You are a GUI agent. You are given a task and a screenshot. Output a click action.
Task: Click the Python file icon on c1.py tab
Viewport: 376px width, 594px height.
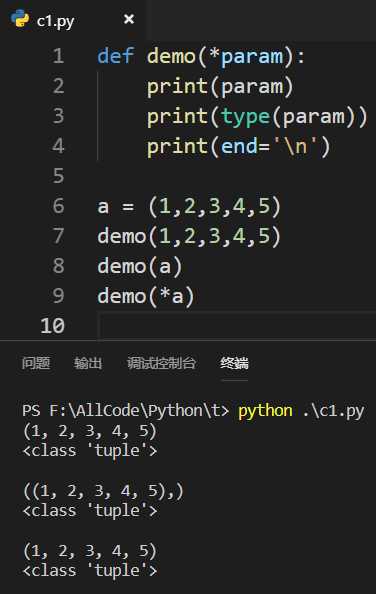tap(20, 19)
